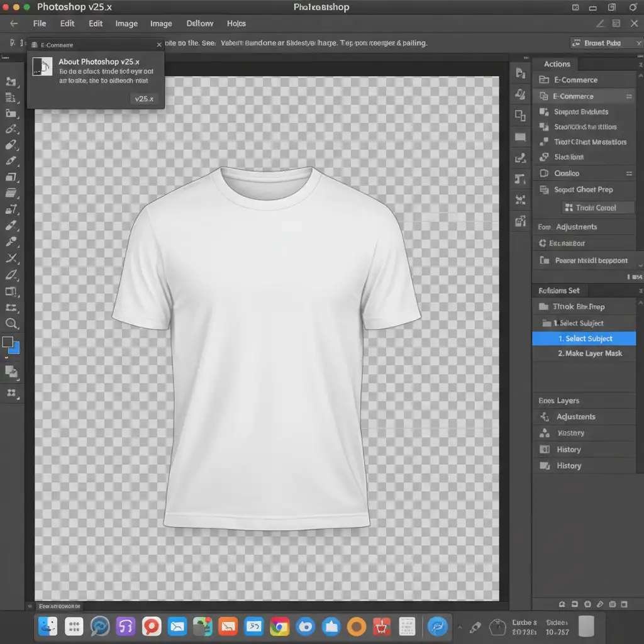
Task: Click the quick mask icon below color swatches
Action: click(x=11, y=372)
